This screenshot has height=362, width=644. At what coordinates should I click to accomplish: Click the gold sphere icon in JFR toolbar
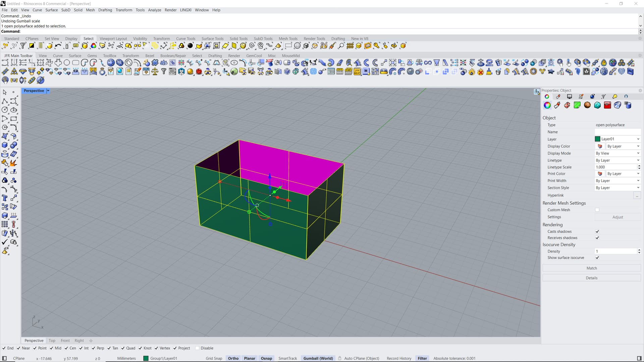(x=190, y=71)
